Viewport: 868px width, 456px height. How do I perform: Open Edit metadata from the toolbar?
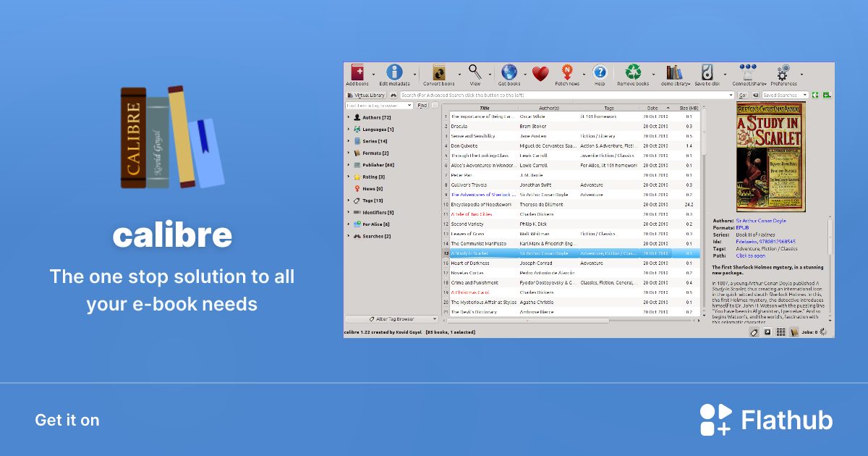394,72
